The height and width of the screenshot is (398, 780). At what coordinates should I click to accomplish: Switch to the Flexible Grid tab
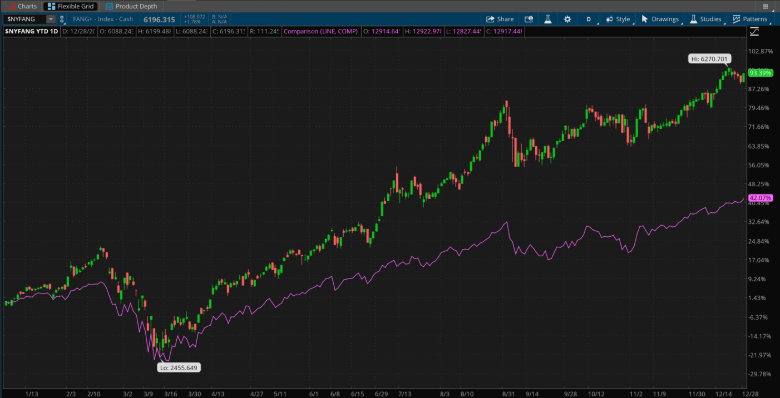pos(70,6)
